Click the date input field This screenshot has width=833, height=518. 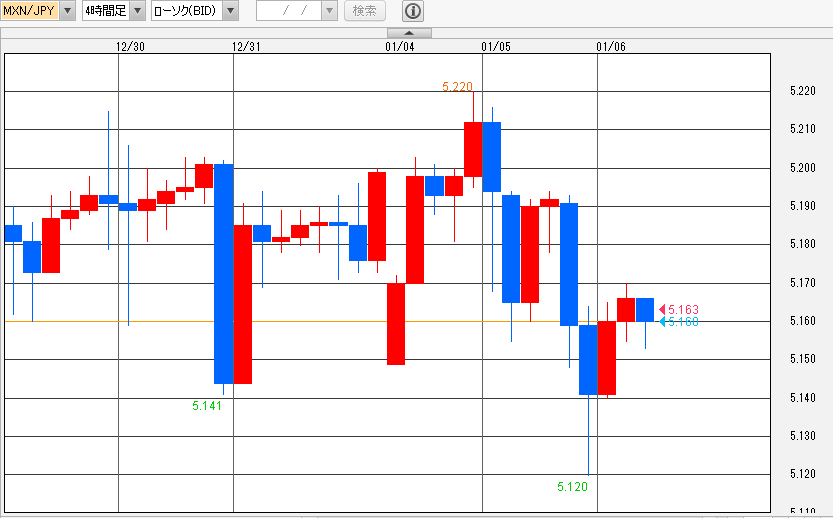pos(289,11)
